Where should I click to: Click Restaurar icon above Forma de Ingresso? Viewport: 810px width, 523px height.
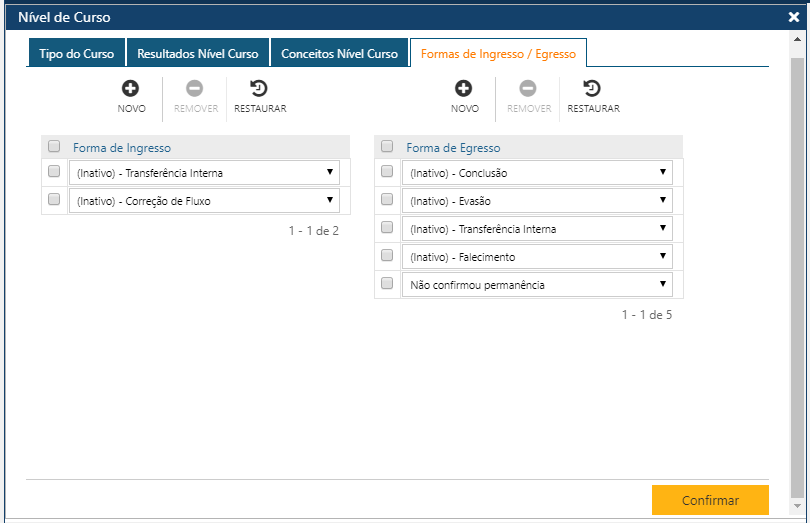(x=259, y=89)
